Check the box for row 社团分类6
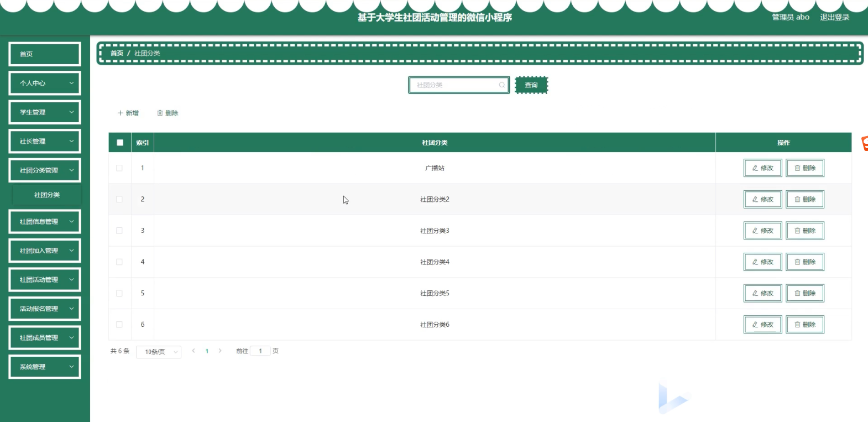The width and height of the screenshot is (868, 422). pos(119,325)
